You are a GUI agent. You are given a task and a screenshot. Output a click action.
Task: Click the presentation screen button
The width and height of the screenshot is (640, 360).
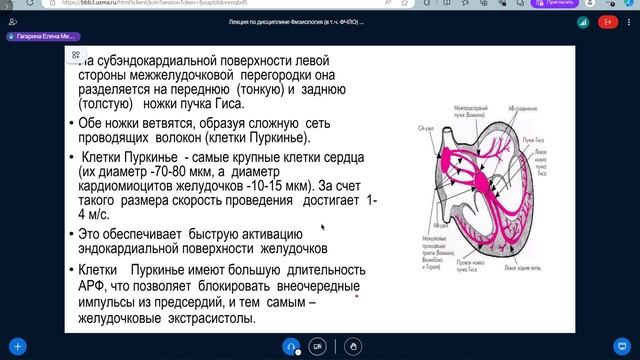[x=622, y=347]
